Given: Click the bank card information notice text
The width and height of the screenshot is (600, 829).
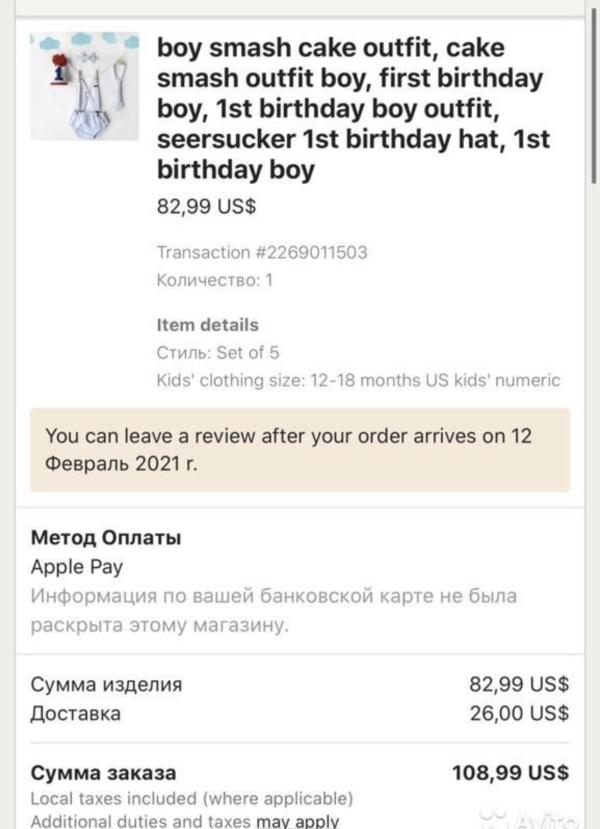Looking at the screenshot, I should pos(273,611).
